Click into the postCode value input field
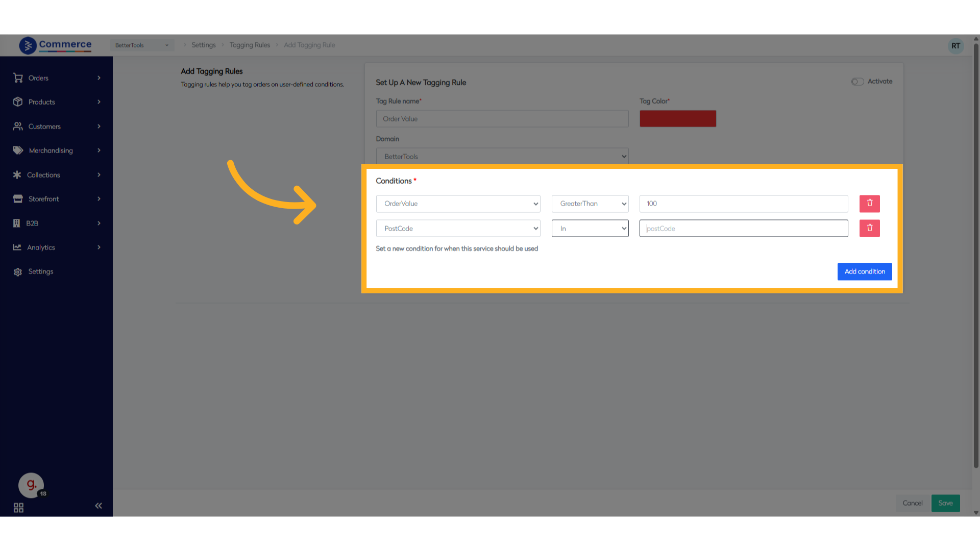The height and width of the screenshot is (551, 980). click(743, 229)
